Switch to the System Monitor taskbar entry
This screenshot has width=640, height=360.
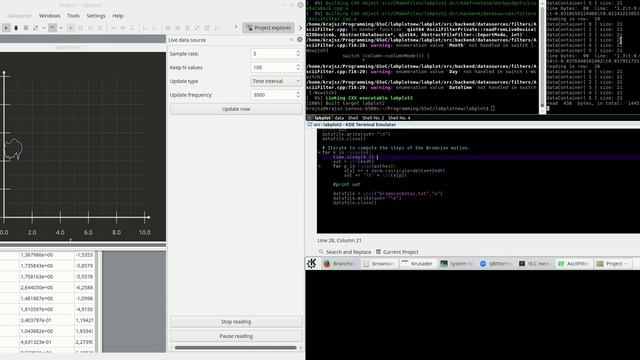click(456, 264)
